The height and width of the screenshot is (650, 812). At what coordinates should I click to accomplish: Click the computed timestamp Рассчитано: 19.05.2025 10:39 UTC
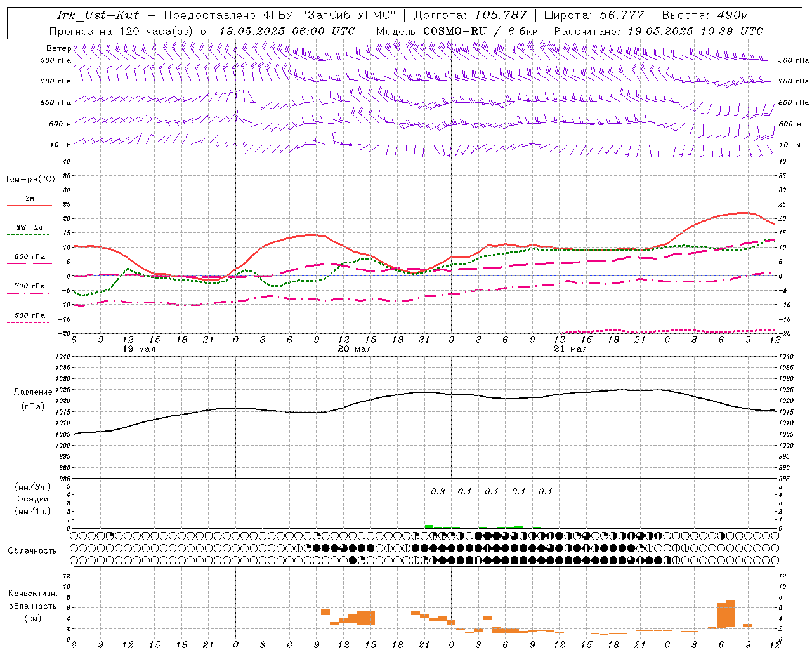[658, 31]
